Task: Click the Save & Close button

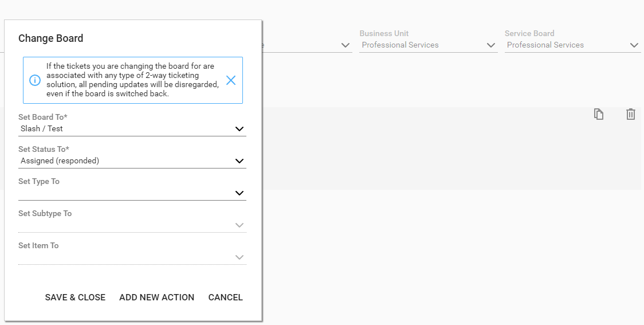Action: [x=75, y=297]
